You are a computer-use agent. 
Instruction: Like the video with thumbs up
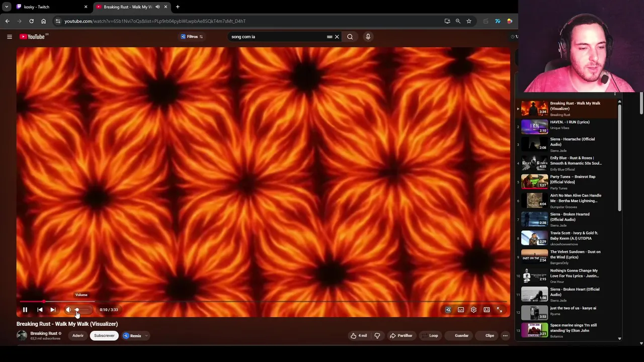(x=359, y=335)
